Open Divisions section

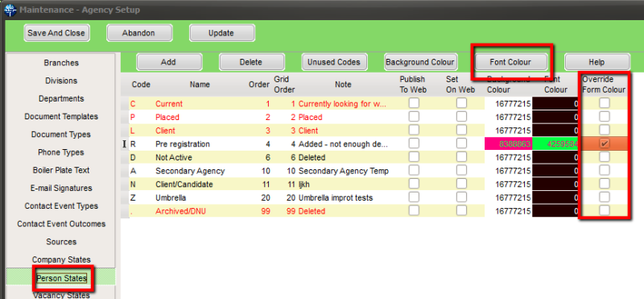(x=61, y=81)
